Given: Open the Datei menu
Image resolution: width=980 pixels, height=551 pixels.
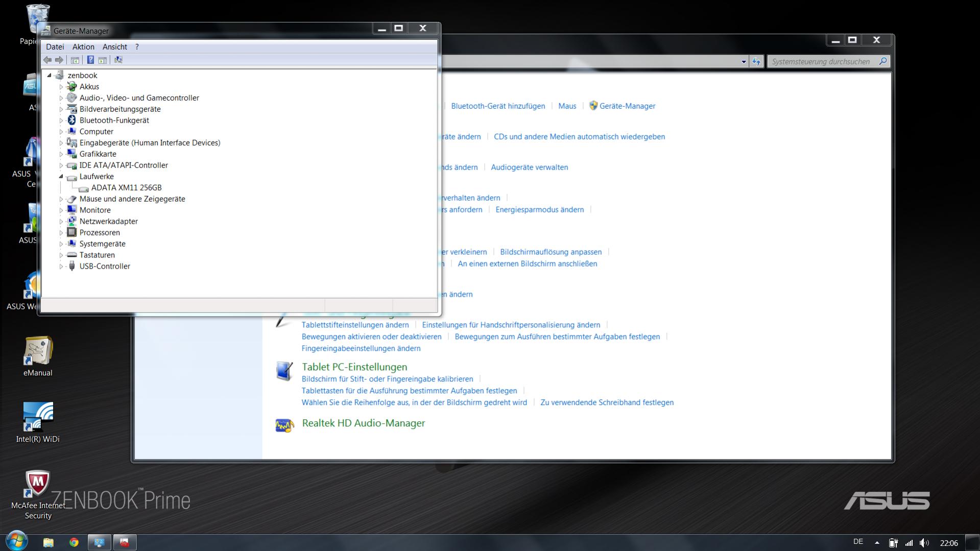Looking at the screenshot, I should pyautogui.click(x=55, y=46).
